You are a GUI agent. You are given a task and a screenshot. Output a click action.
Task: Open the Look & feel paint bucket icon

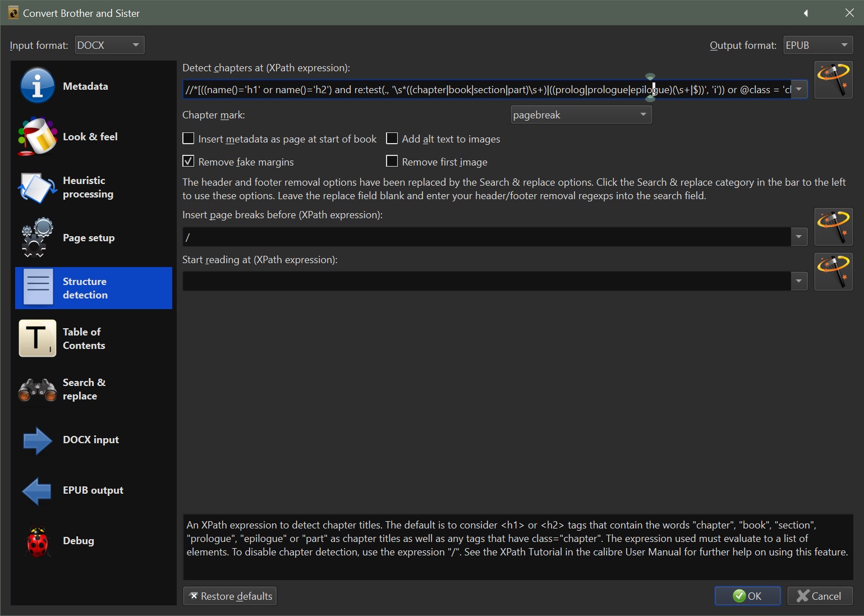tap(37, 136)
